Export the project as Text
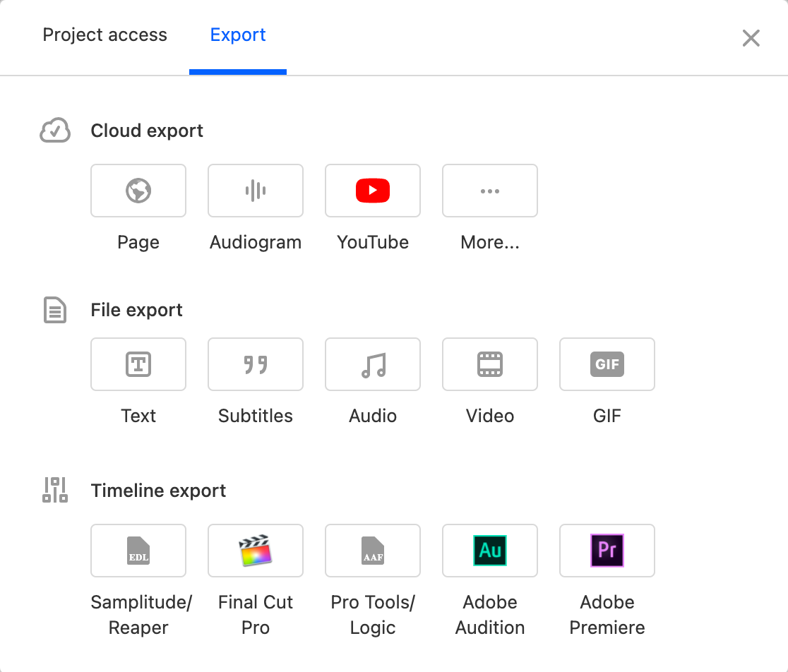Screen dimensions: 788x672 (138, 364)
